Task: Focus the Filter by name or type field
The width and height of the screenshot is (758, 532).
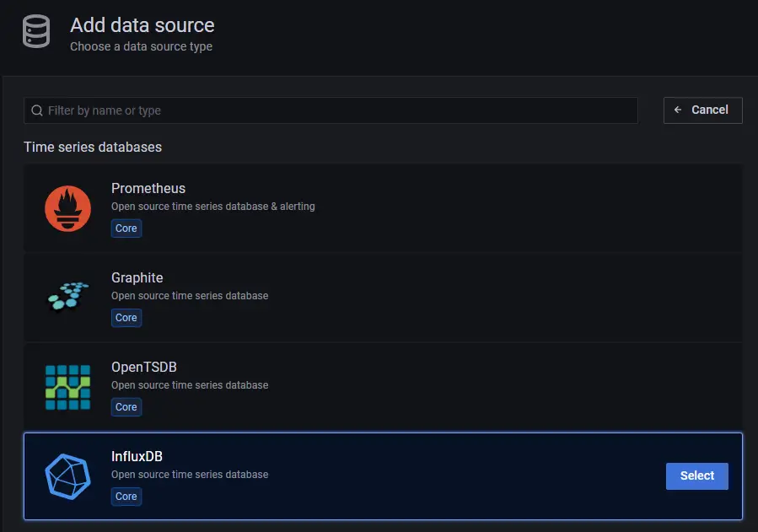Action: click(x=337, y=110)
